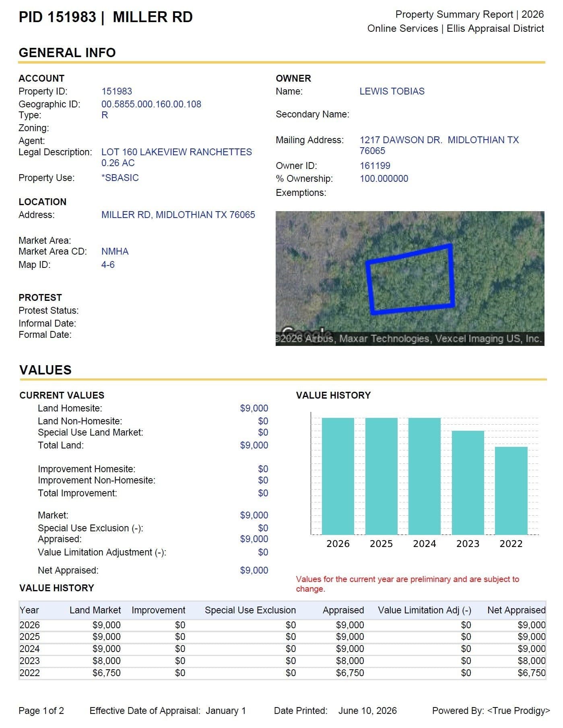
Task: Click the Date Printed June 10, 2026 text
Action: (335, 711)
